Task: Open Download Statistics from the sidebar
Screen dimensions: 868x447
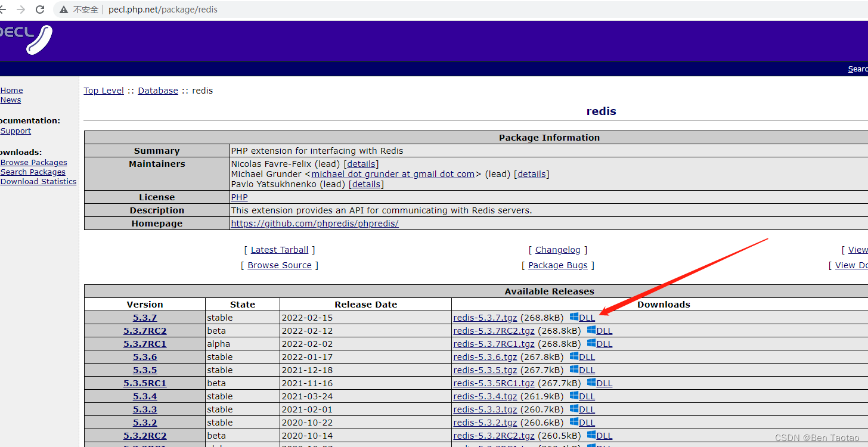Action: click(x=38, y=181)
